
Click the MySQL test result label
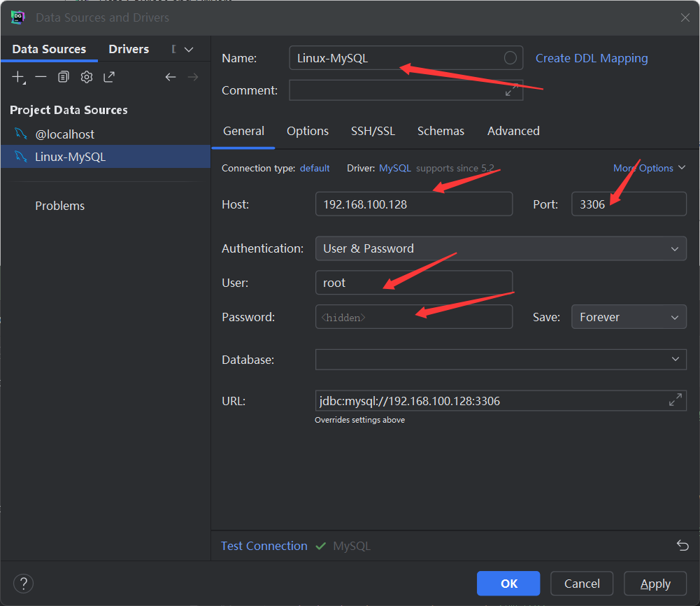pyautogui.click(x=352, y=546)
